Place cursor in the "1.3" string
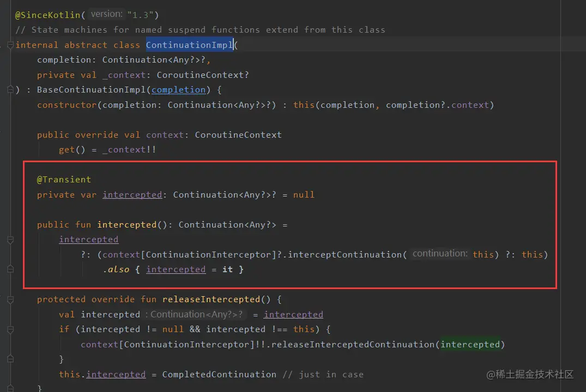The image size is (586, 392). (x=140, y=15)
